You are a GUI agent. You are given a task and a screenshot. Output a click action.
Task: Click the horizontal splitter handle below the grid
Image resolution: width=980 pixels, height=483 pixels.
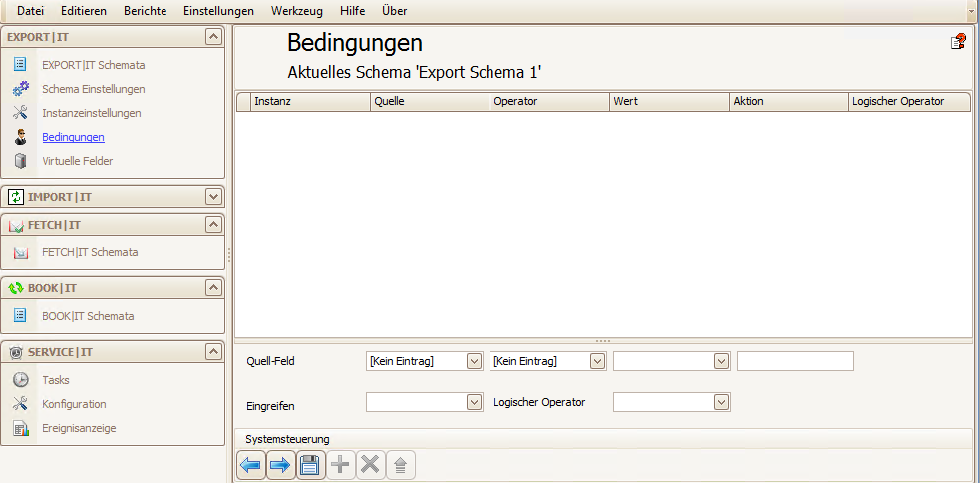(603, 341)
